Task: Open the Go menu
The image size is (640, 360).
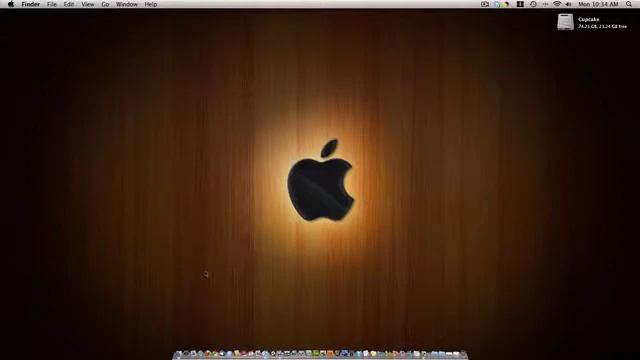Action: click(105, 4)
